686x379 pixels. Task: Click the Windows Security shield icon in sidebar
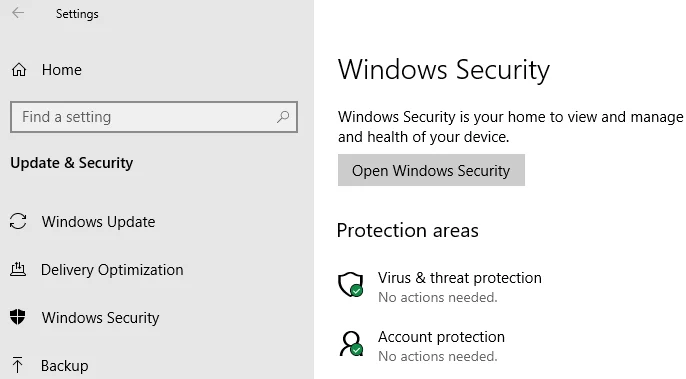[x=18, y=317]
